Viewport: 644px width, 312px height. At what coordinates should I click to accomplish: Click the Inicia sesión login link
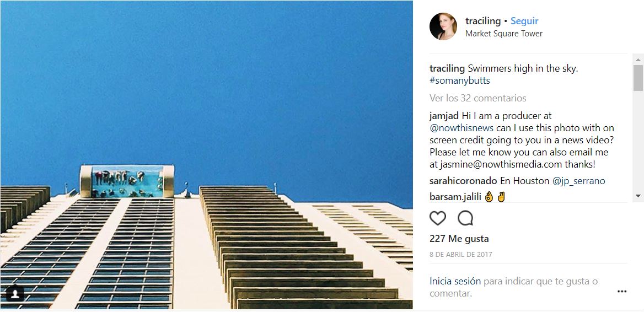(x=455, y=281)
